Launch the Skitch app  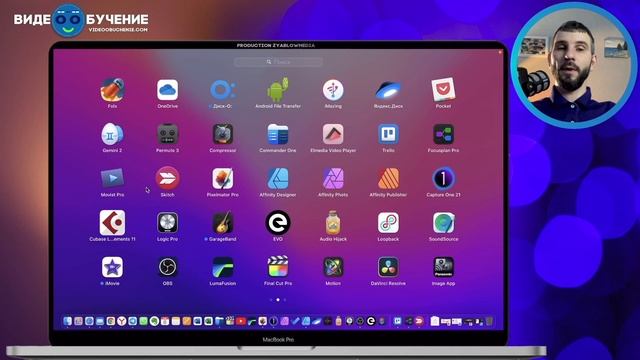[x=167, y=179]
